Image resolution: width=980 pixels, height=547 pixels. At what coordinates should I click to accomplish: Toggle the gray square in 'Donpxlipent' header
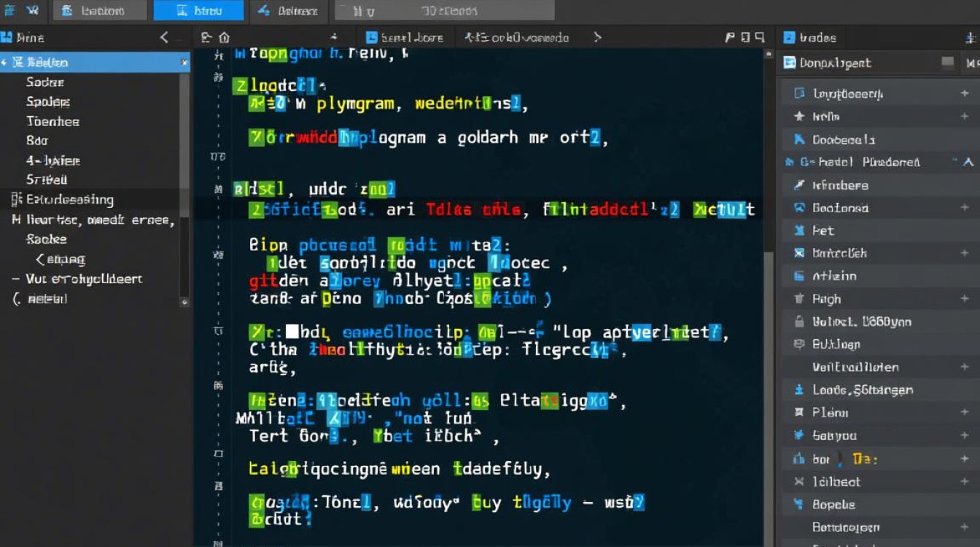(x=948, y=63)
